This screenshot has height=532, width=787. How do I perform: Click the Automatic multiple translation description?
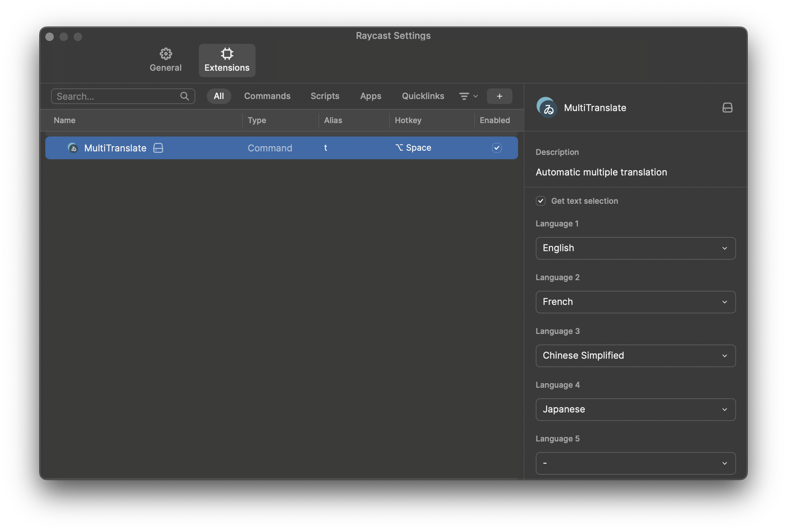601,172
